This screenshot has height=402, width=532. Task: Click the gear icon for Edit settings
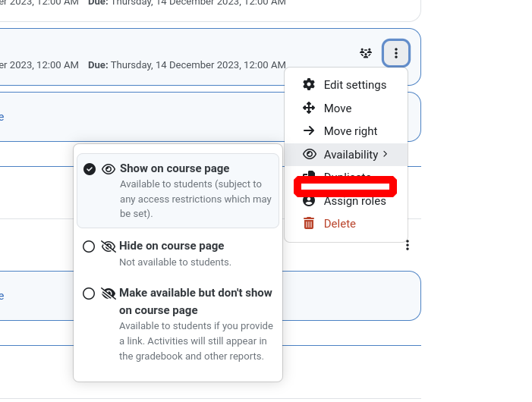click(309, 84)
